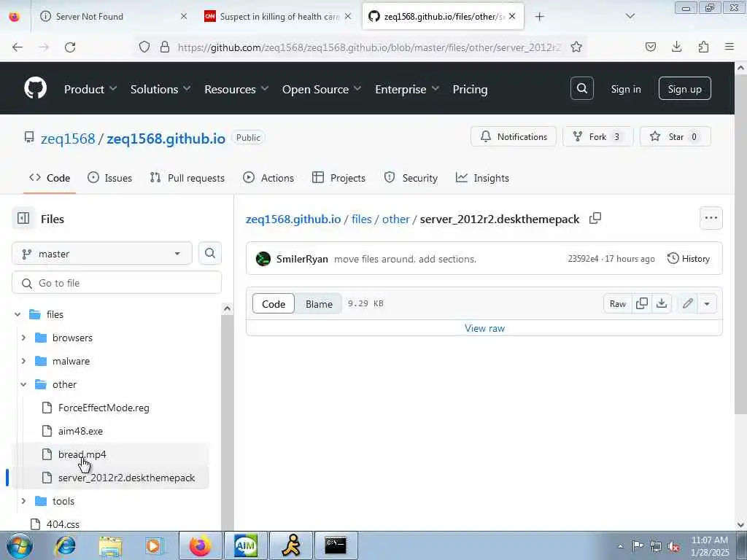Select the Code view toggle
The width and height of the screenshot is (747, 560).
[274, 304]
